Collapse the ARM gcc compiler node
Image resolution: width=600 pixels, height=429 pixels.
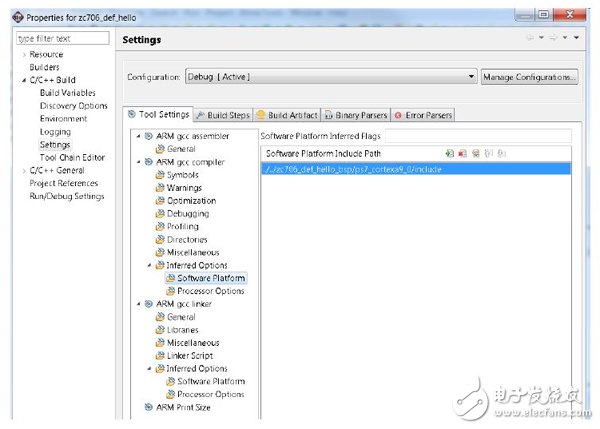(x=138, y=162)
